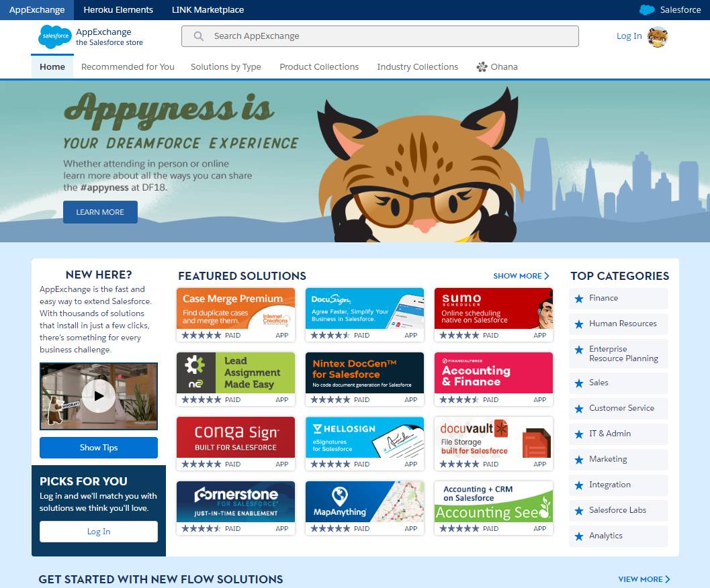Select the Salesforce Labs category

[619, 510]
